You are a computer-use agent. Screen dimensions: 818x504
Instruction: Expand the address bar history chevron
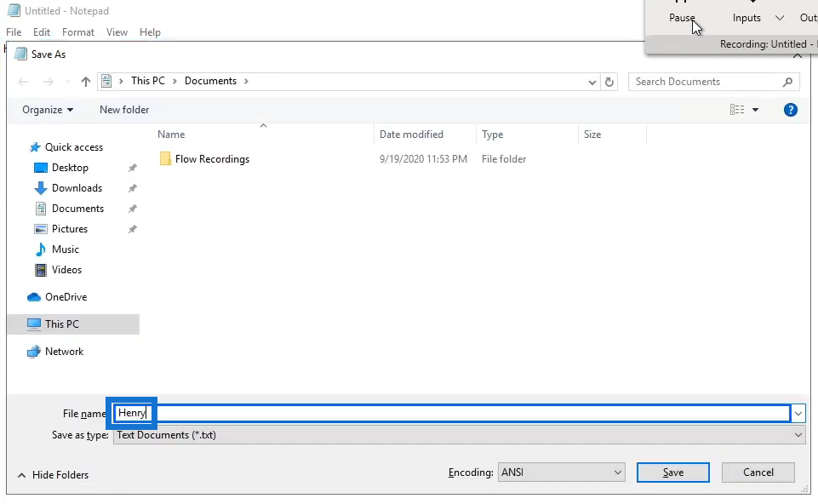[x=592, y=82]
